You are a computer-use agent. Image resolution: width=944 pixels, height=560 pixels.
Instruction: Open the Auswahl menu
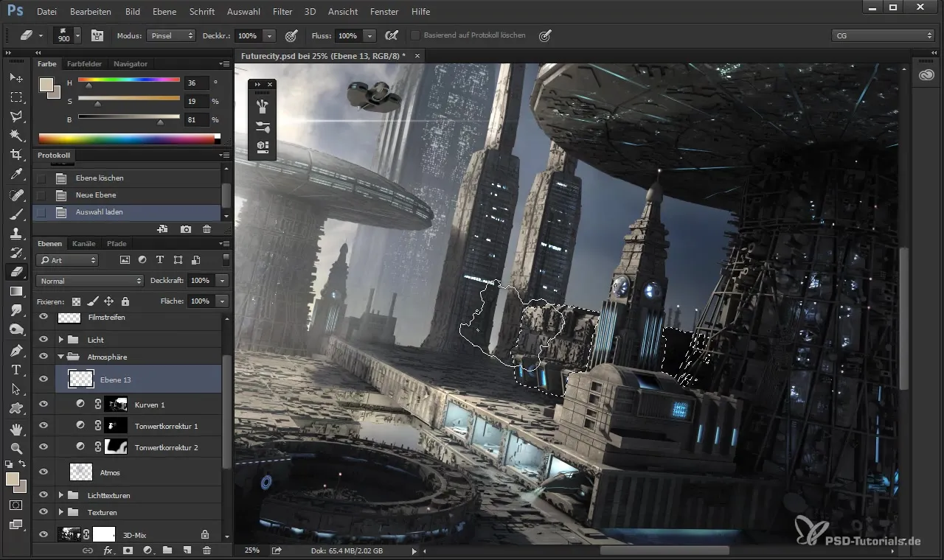point(245,12)
